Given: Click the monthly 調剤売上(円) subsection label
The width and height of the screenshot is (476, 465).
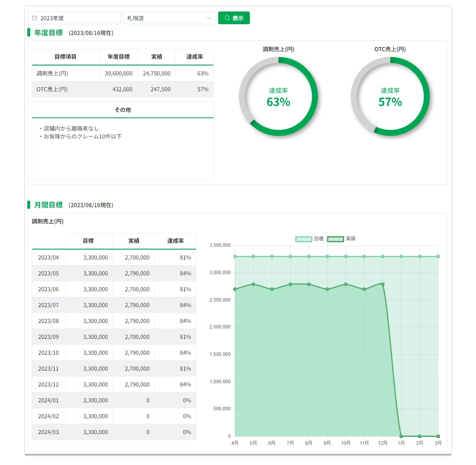Looking at the screenshot, I should pyautogui.click(x=48, y=221).
